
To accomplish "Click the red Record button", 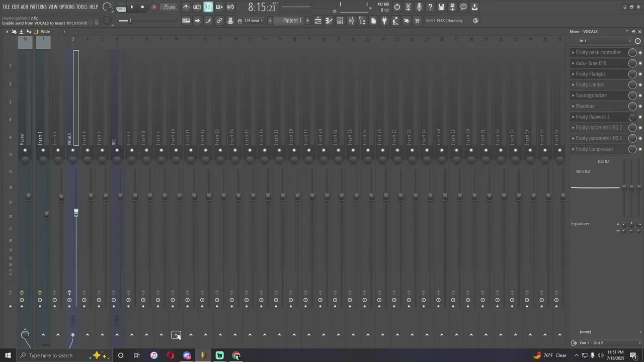I will pyautogui.click(x=154, y=7).
